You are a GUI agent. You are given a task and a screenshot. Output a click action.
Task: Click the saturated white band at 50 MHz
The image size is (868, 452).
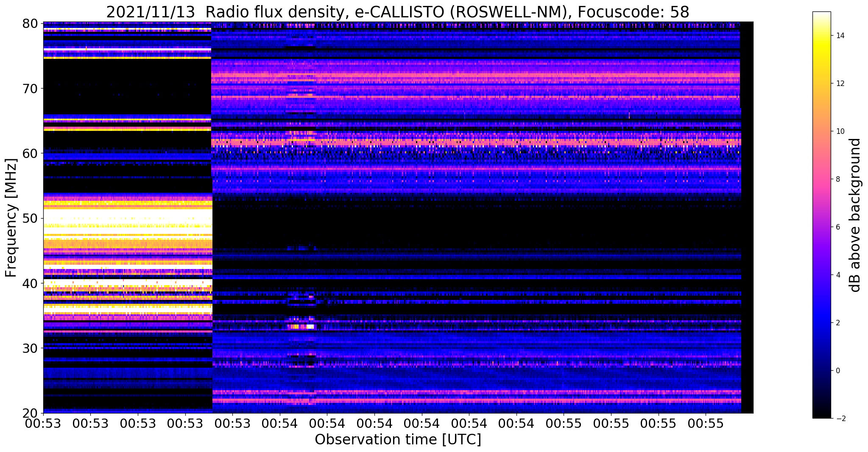pyautogui.click(x=128, y=217)
